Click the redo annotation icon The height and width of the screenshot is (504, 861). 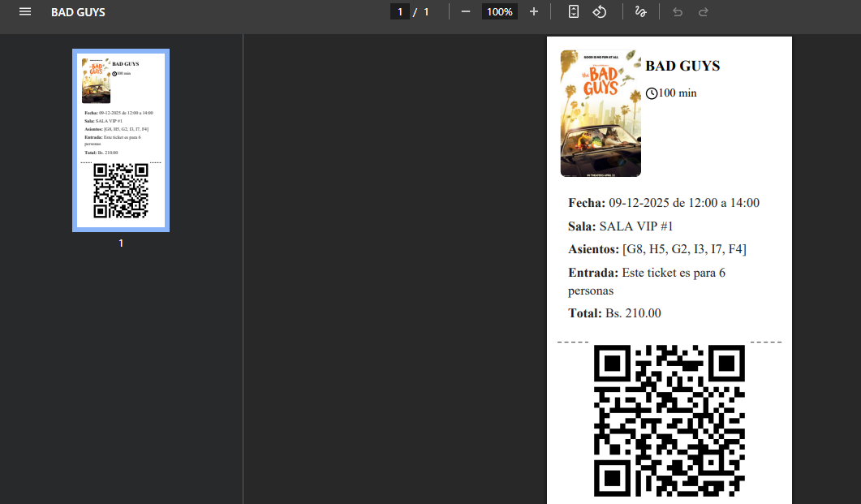click(703, 12)
